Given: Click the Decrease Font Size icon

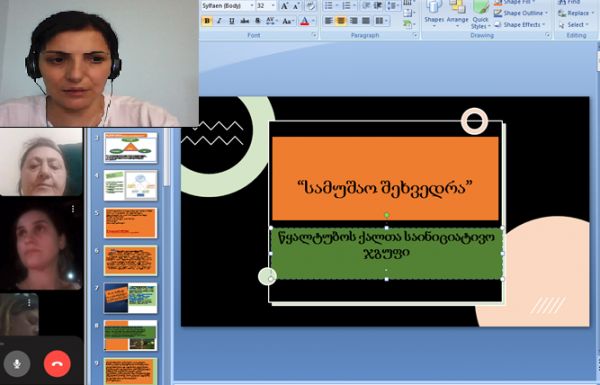Looking at the screenshot, I should coord(297,6).
